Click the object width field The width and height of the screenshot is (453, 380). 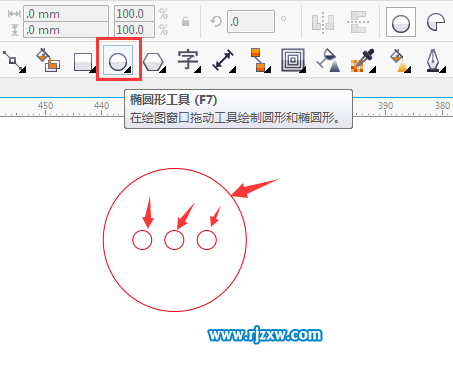coord(66,14)
